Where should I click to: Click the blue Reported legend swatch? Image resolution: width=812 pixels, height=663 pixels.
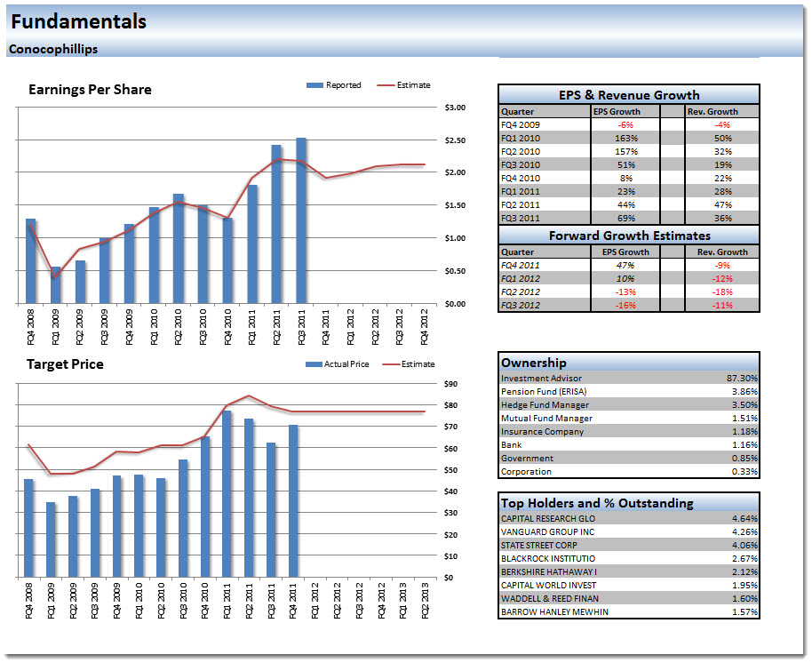pyautogui.click(x=314, y=85)
